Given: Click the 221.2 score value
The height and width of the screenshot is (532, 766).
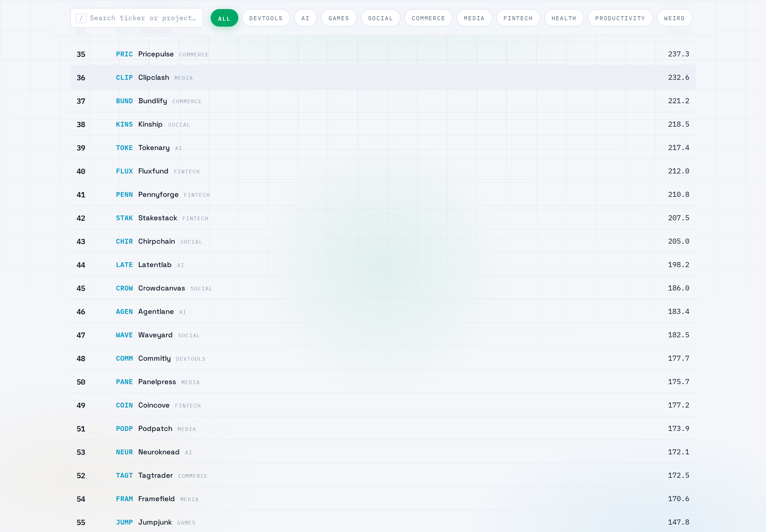Looking at the screenshot, I should coord(678,101).
